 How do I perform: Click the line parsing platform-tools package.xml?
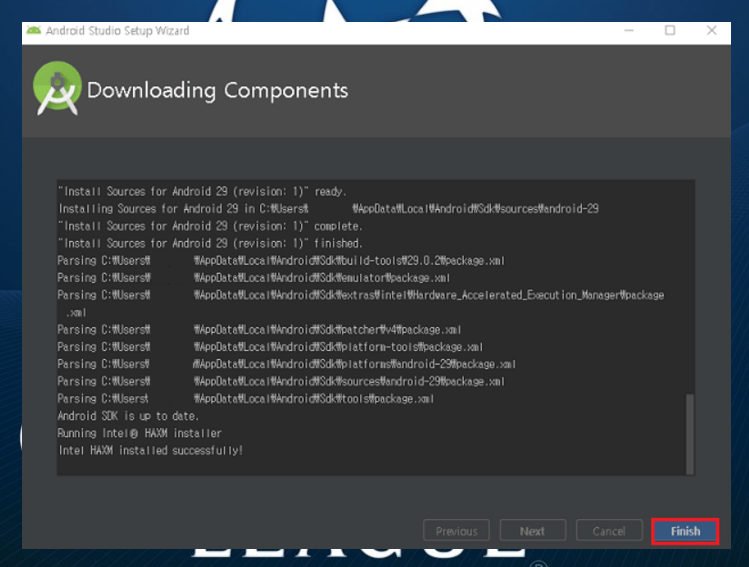pyautogui.click(x=270, y=347)
